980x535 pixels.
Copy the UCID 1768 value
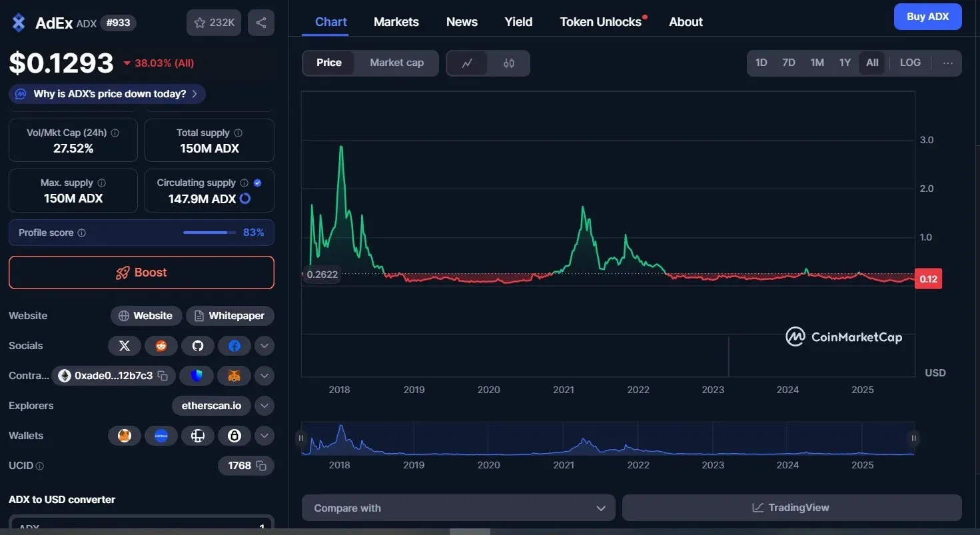point(261,466)
